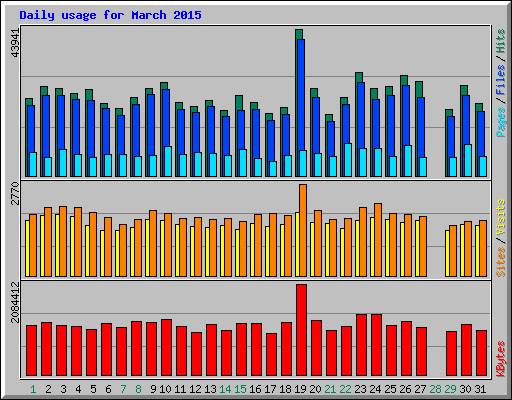The image size is (512, 400).
Task: Click green weekend day label 7
Action: point(123,389)
